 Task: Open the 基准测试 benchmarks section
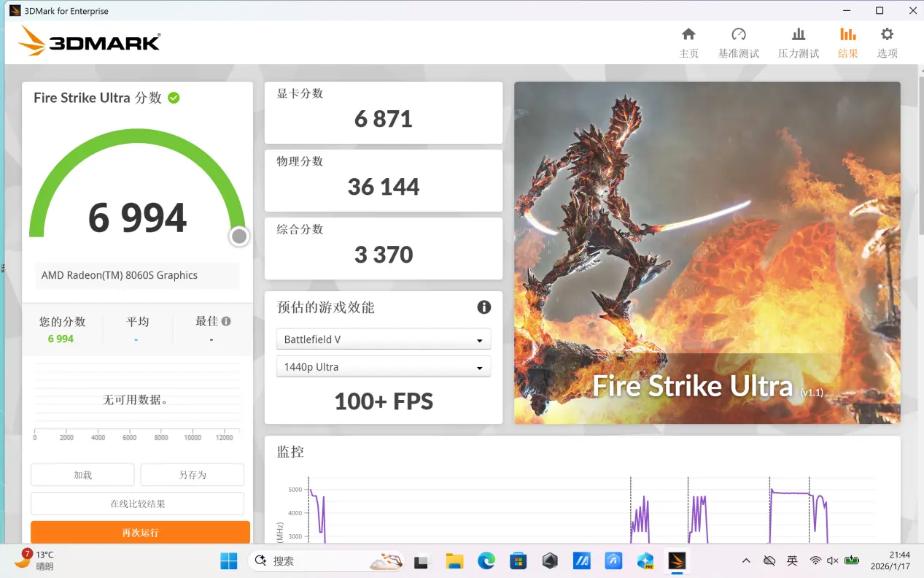click(x=738, y=42)
